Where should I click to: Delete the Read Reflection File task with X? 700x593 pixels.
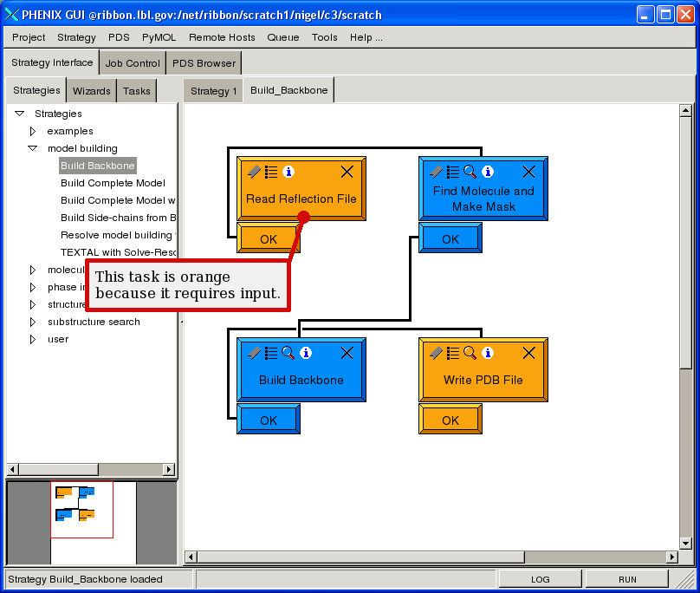[x=347, y=172]
